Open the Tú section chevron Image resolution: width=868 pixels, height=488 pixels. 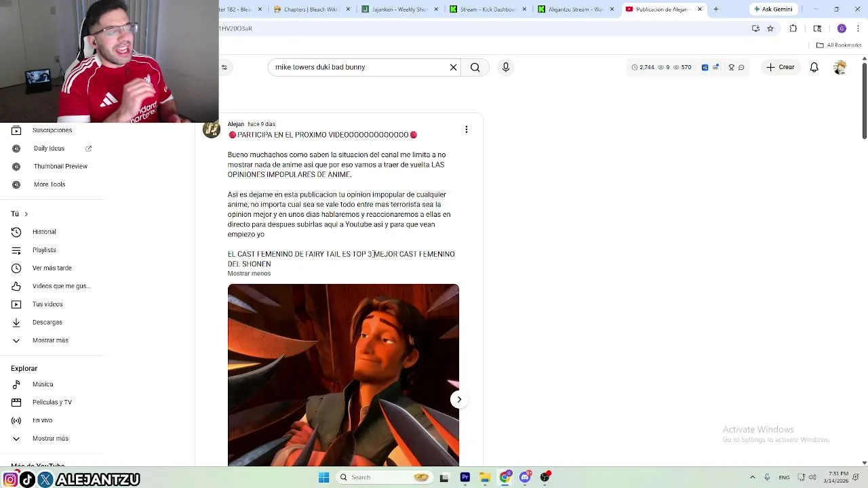coord(26,214)
